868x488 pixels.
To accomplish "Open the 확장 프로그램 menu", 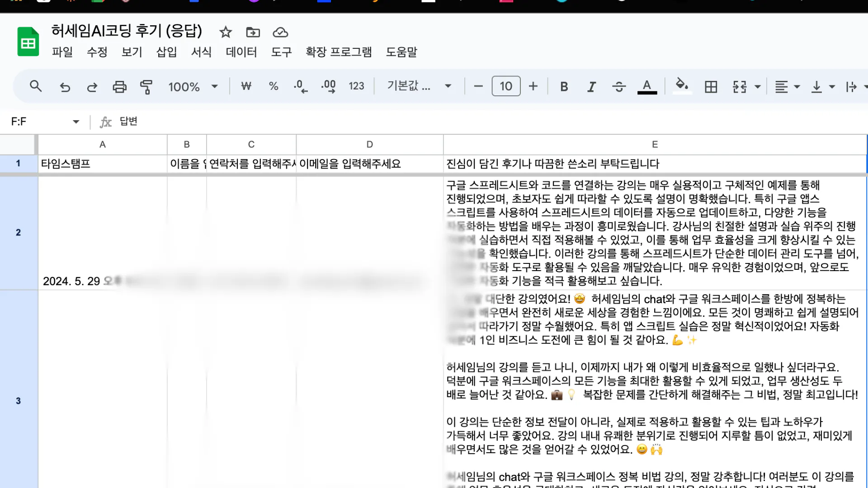I will [339, 52].
